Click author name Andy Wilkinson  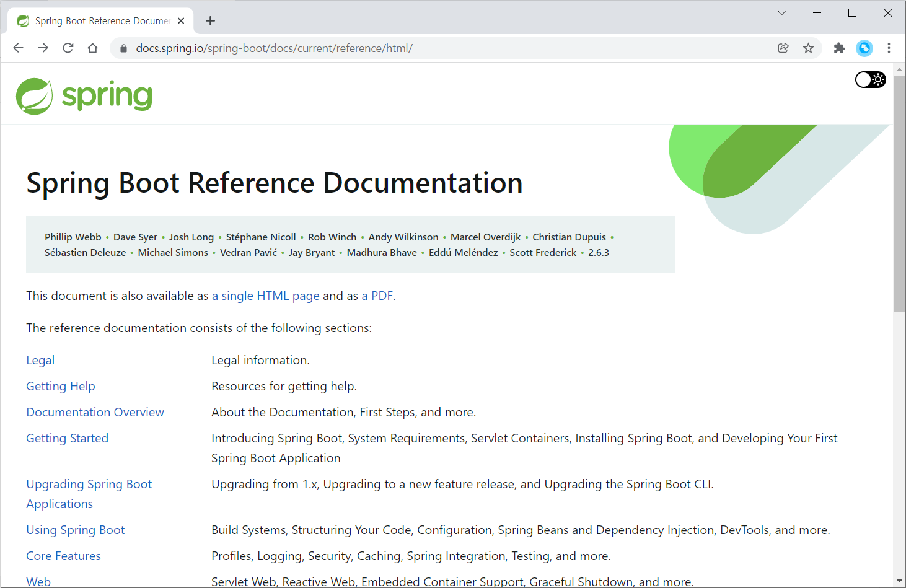403,237
